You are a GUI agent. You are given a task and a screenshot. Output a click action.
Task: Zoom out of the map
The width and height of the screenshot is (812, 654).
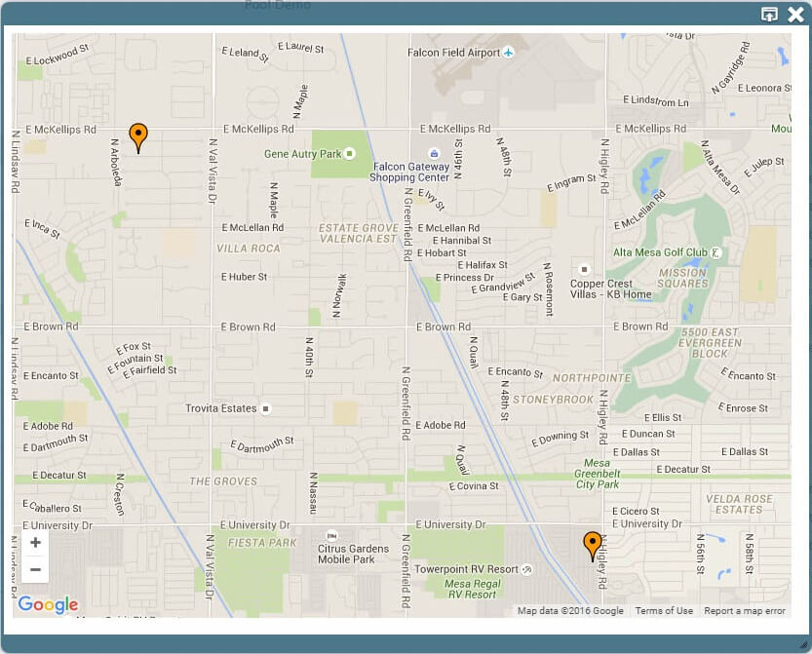pos(35,569)
